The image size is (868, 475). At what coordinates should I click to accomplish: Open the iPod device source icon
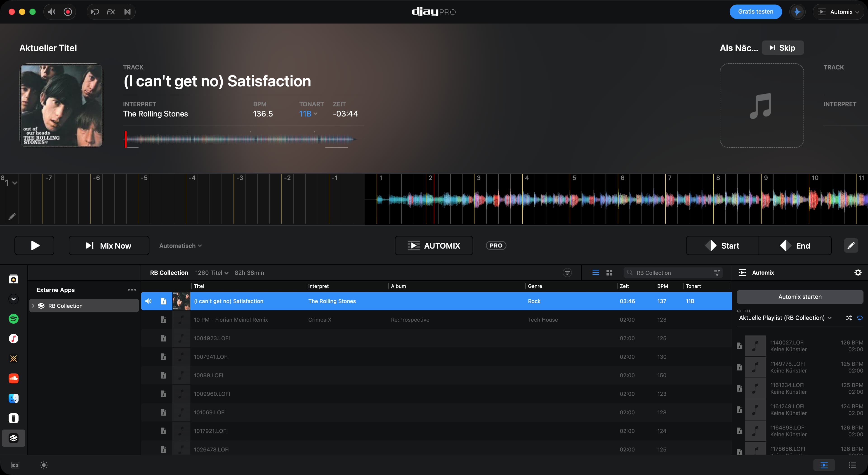[14, 418]
